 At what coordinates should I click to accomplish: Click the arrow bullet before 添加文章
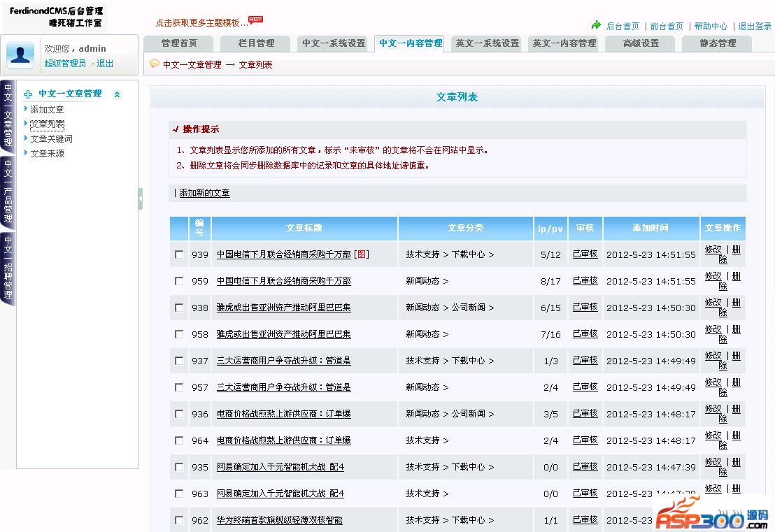(26, 109)
